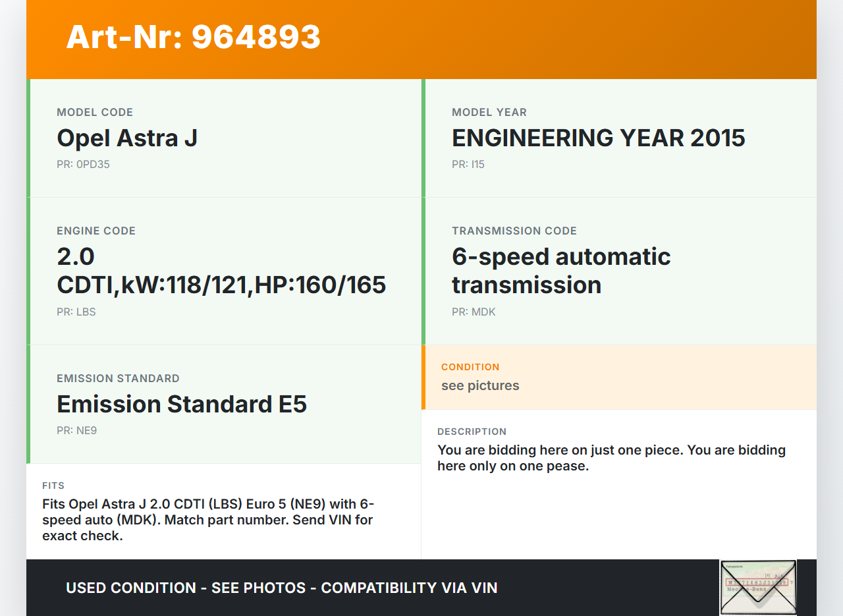The width and height of the screenshot is (843, 616).
Task: Click the envelope VIN message icon
Action: pyautogui.click(x=758, y=587)
